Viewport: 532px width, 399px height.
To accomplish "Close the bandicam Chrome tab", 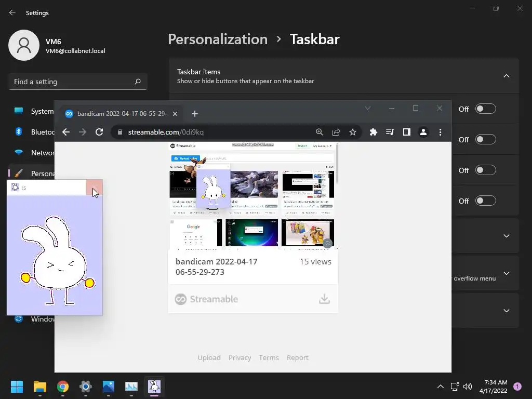I will click(175, 114).
